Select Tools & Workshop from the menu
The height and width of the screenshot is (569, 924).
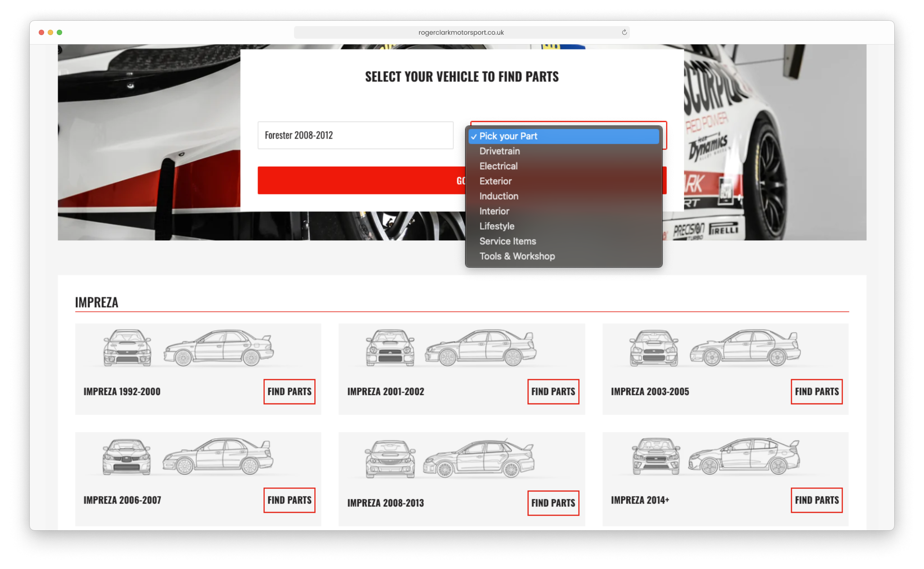click(x=517, y=255)
